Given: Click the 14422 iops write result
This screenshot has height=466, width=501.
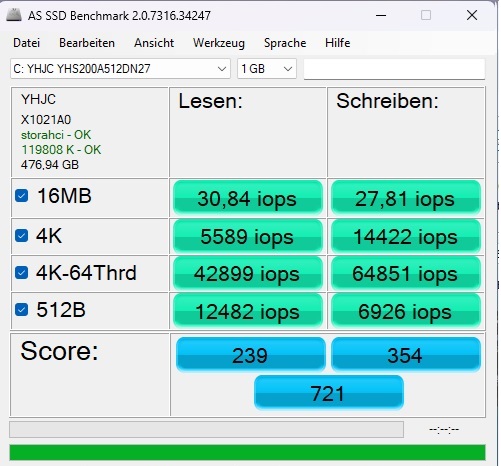Looking at the screenshot, I should [406, 237].
